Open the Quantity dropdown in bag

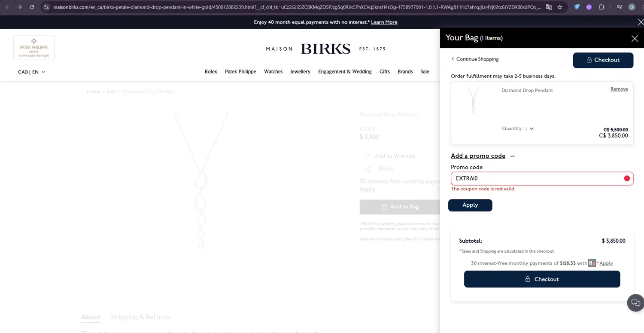[x=529, y=128]
